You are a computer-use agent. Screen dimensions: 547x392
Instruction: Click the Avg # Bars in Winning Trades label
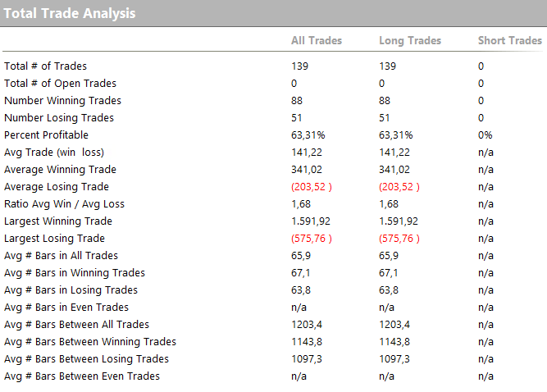74,273
